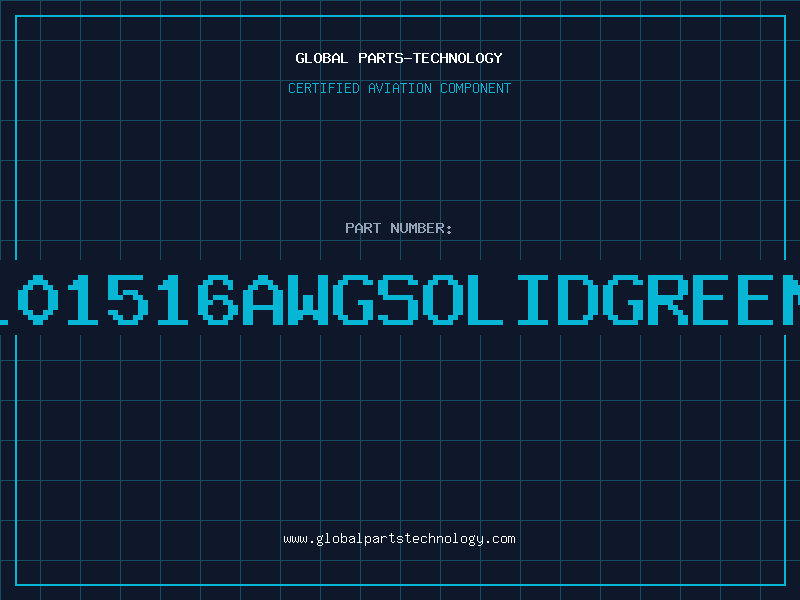800x600 pixels.
Task: Click the letter R in the part number
Action: pyautogui.click(x=672, y=299)
